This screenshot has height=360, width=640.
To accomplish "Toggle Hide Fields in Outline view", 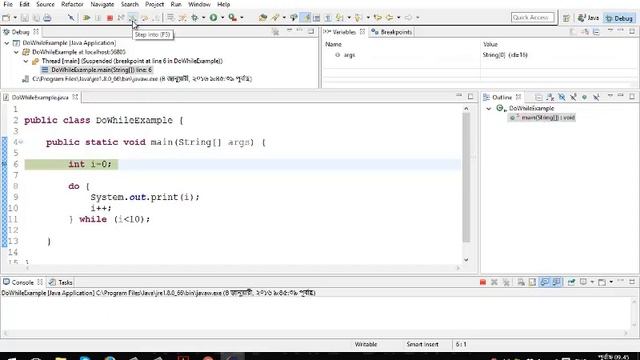I will pyautogui.click(x=562, y=97).
